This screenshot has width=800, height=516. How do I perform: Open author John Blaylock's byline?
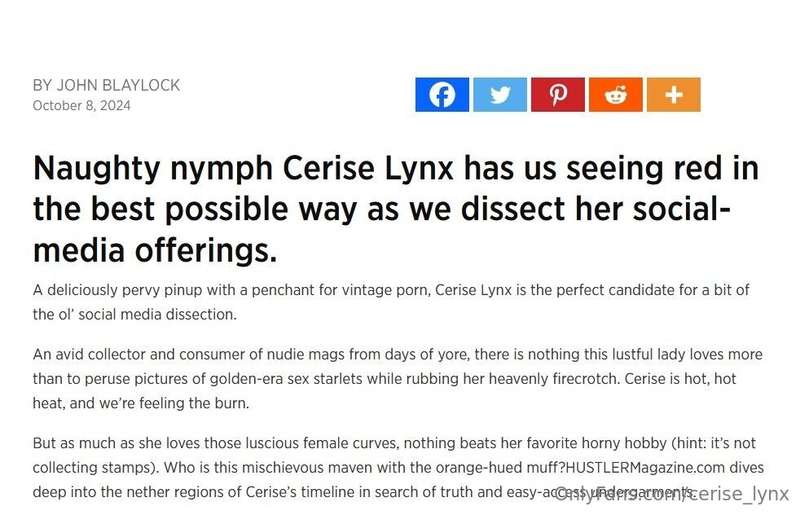click(106, 85)
